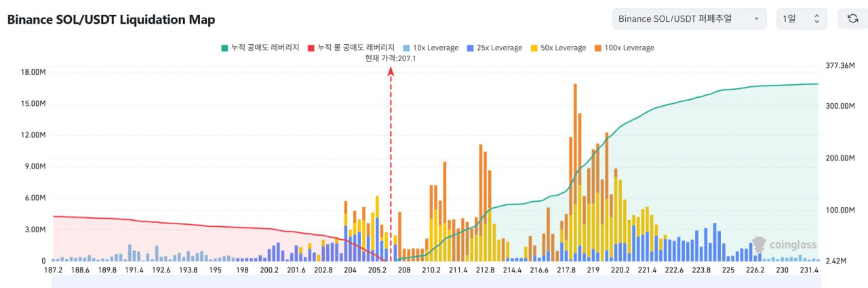
Task: Click the 200.2 price axis label
Action: click(269, 270)
